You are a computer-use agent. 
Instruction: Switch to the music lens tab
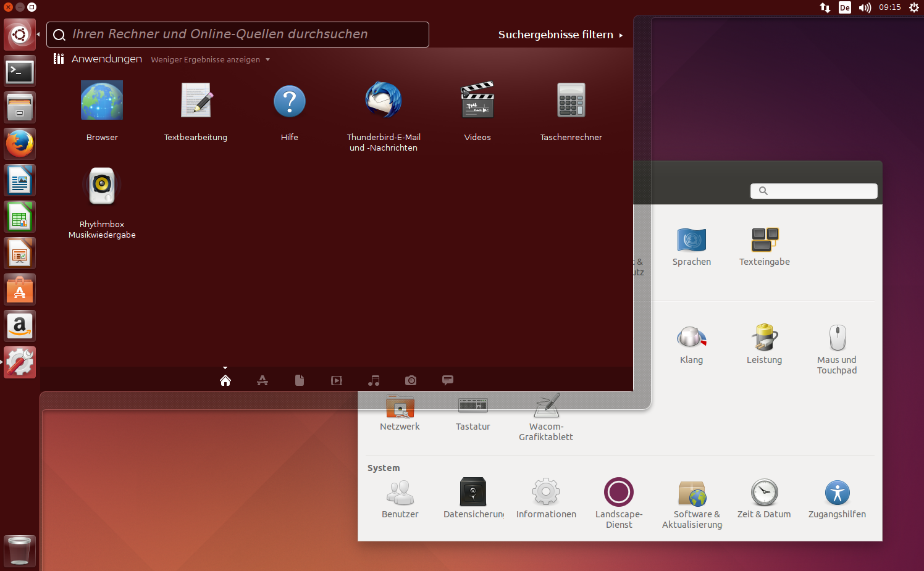pyautogui.click(x=374, y=380)
